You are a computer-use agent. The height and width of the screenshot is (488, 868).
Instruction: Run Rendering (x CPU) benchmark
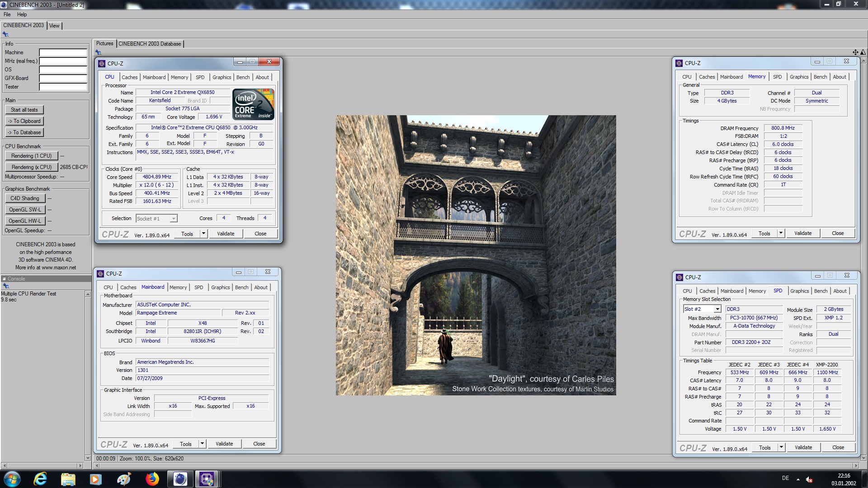point(32,167)
